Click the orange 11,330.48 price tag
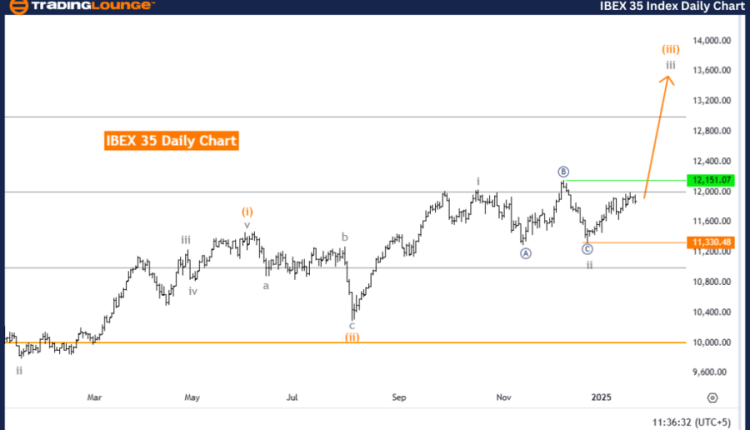Viewport: 750px width, 430px height. pos(720,242)
